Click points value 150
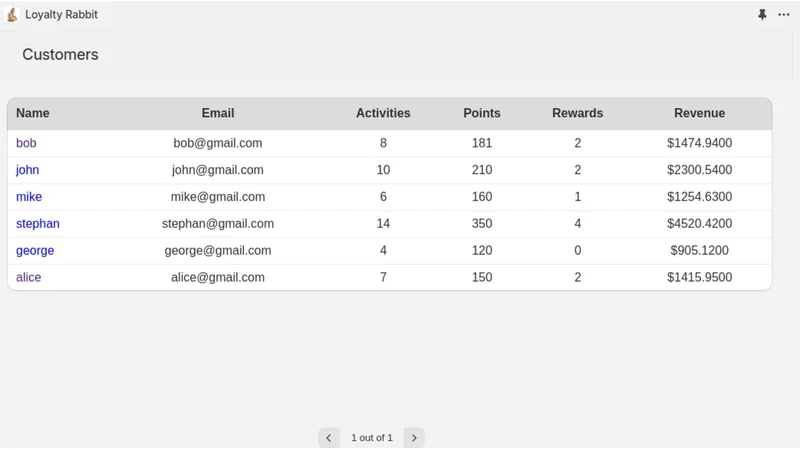 click(482, 278)
